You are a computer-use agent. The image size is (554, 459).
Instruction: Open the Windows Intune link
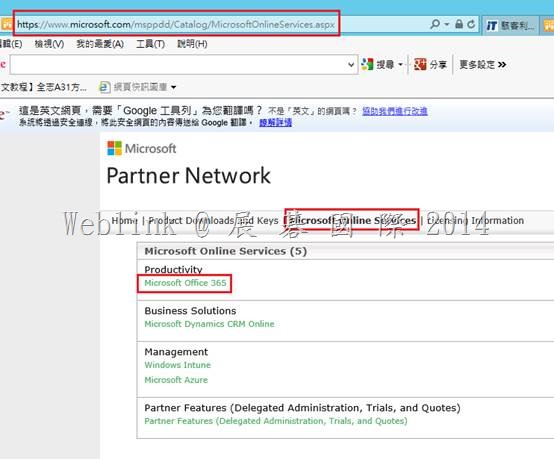click(177, 365)
